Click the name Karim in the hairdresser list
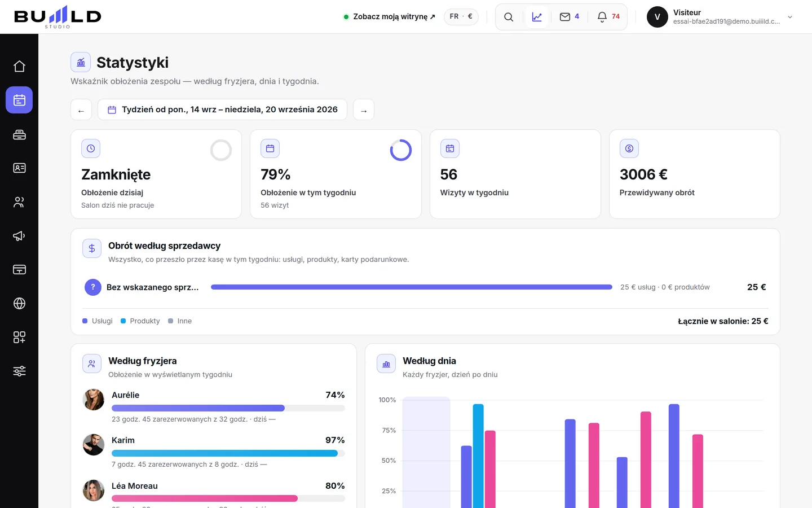 [x=123, y=440]
